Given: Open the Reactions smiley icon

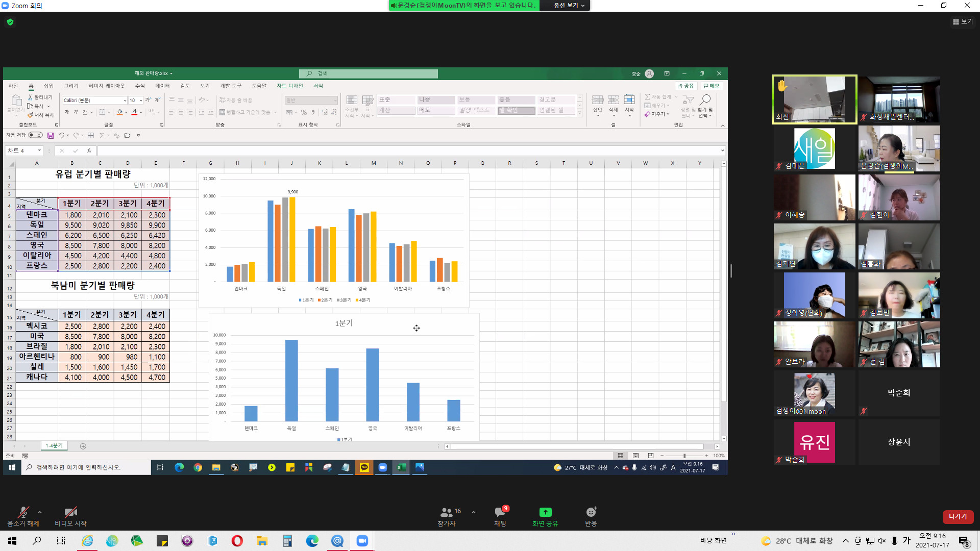Looking at the screenshot, I should pos(591,512).
